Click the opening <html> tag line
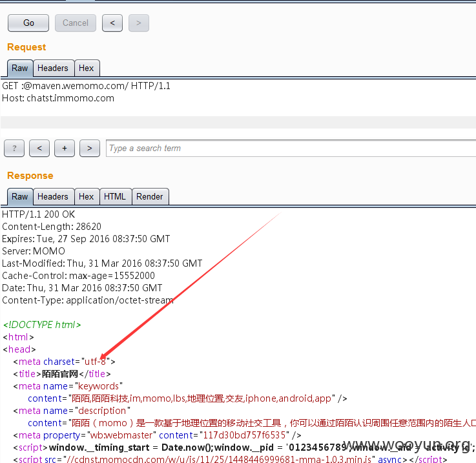The height and width of the screenshot is (463, 476). (18, 337)
